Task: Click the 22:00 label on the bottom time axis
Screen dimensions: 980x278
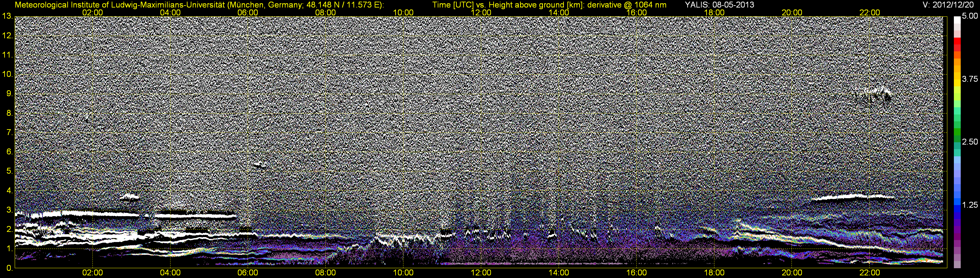Action: tap(870, 273)
